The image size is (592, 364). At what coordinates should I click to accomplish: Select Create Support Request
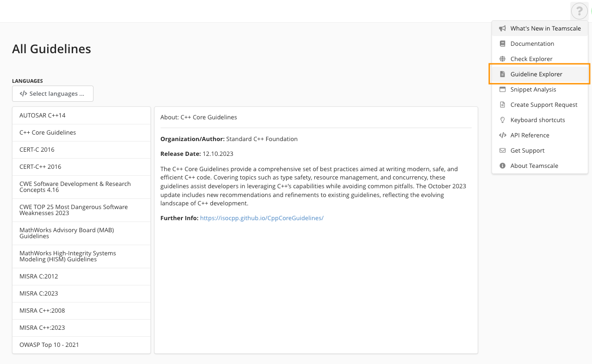tap(540, 105)
